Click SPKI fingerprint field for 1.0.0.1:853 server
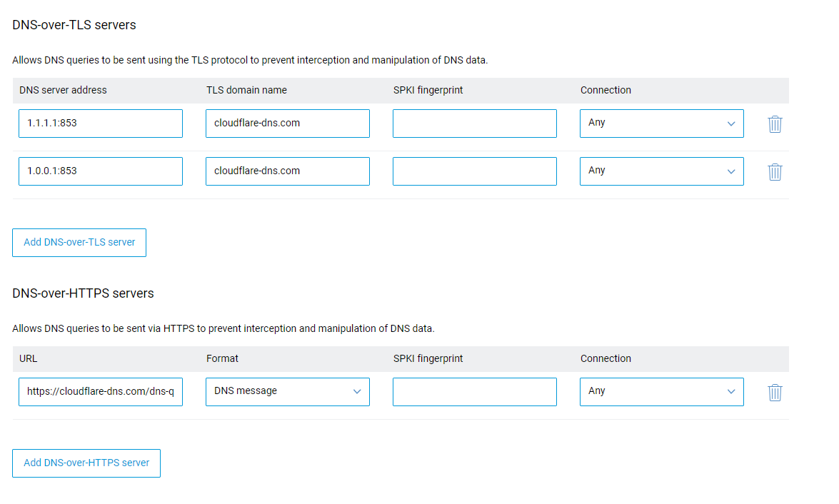Screen dimensions: 839x504 pyautogui.click(x=475, y=171)
